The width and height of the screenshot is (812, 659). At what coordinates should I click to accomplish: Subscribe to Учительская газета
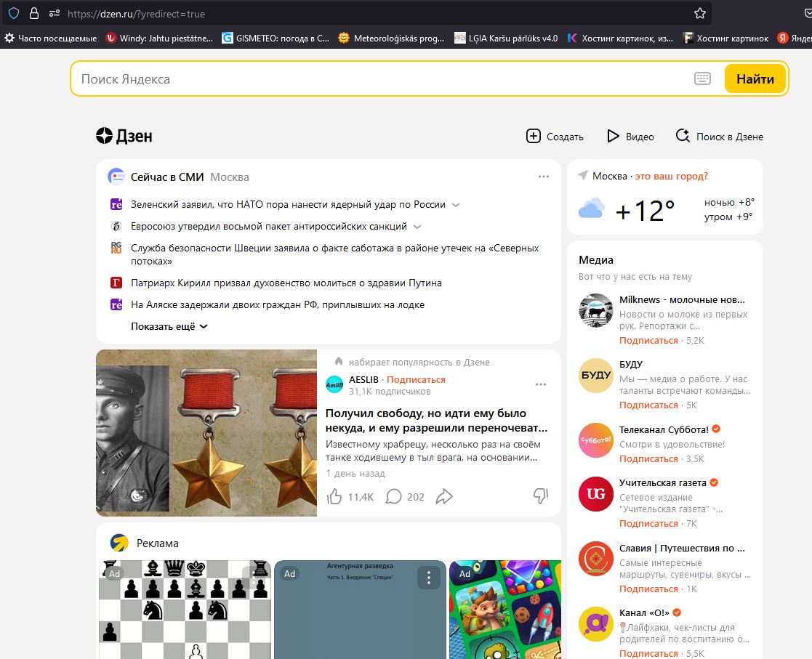(648, 523)
